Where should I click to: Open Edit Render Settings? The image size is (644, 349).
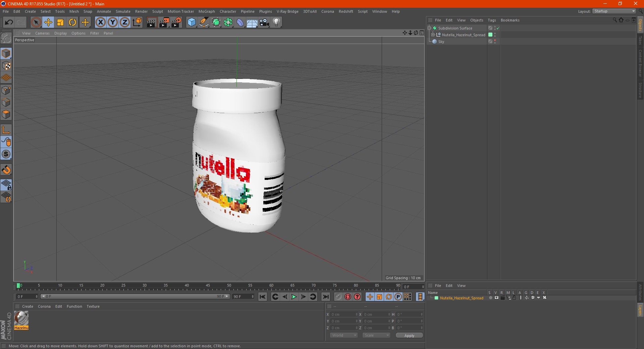[176, 22]
